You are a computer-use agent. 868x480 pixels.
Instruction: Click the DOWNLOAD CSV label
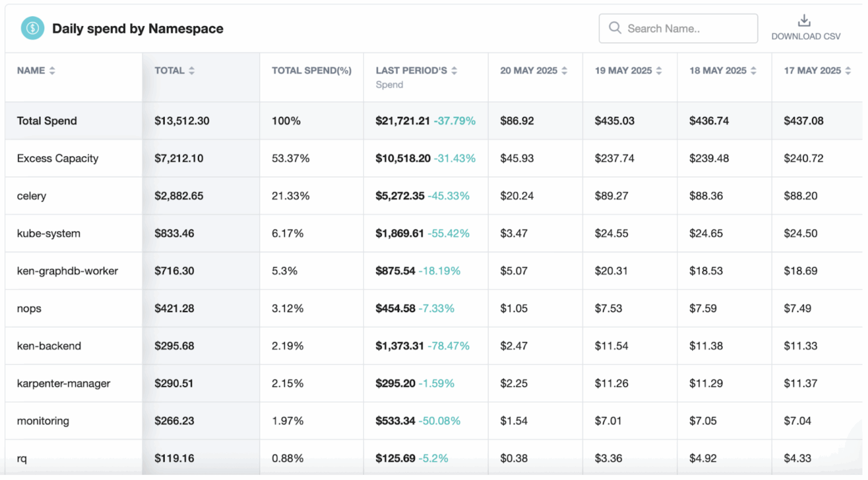[x=806, y=36]
